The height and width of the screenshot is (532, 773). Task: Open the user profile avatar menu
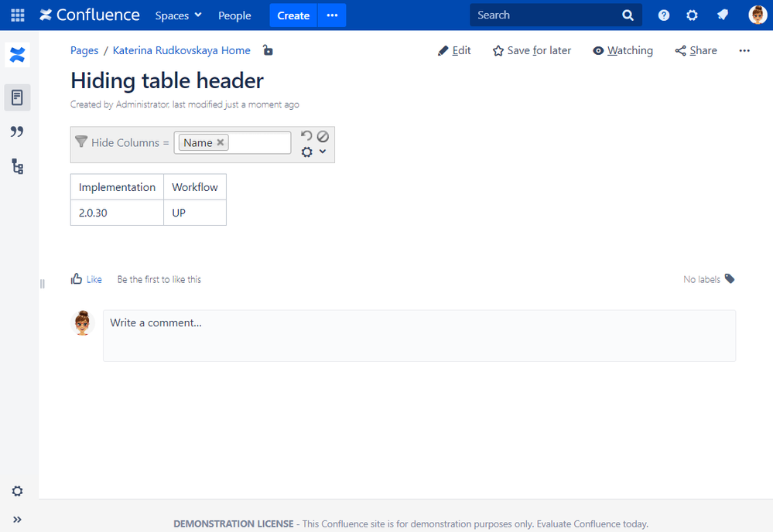coord(758,15)
